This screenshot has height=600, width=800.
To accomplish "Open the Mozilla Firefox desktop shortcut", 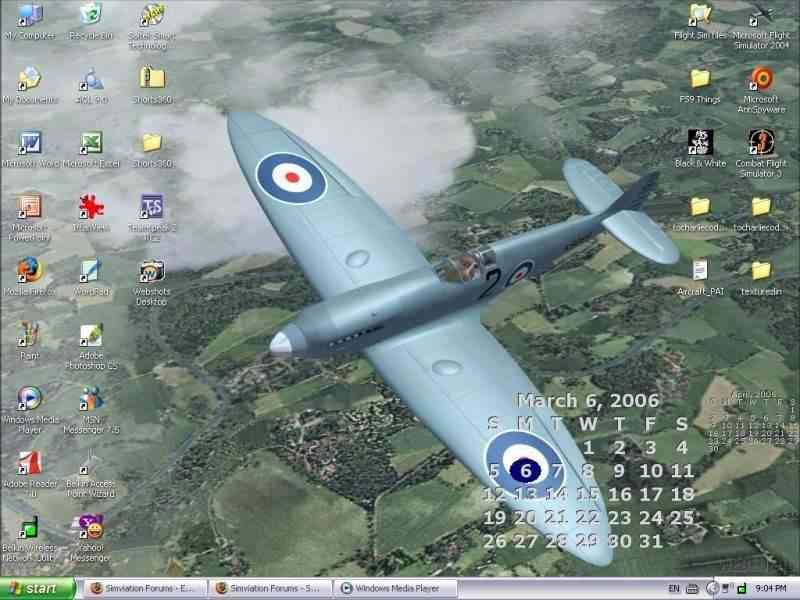I will coord(28,271).
